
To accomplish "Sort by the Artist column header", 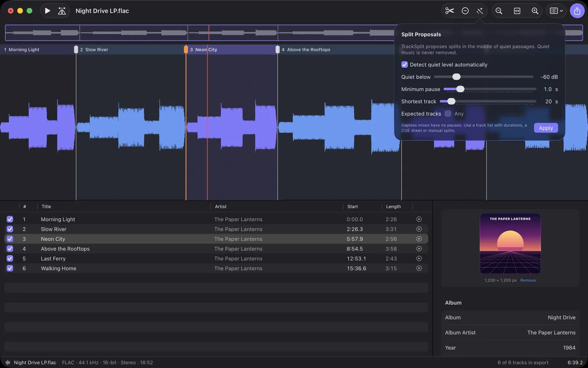I will tap(220, 206).
